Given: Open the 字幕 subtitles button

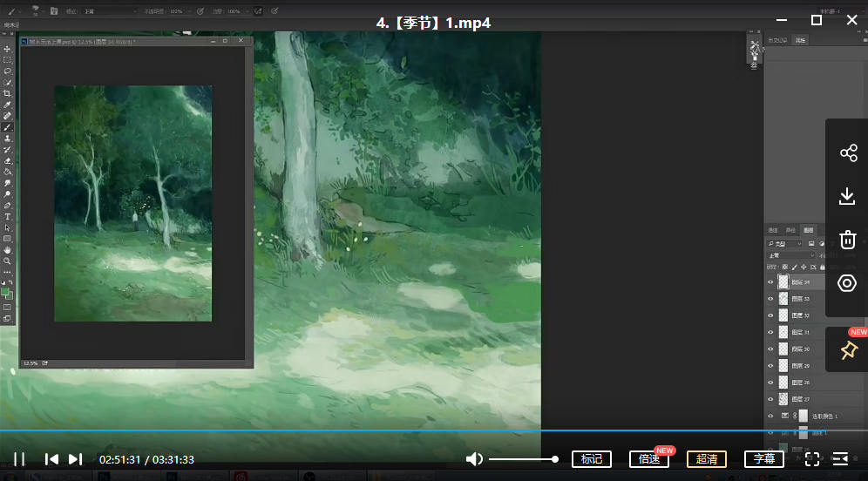Looking at the screenshot, I should coord(764,459).
